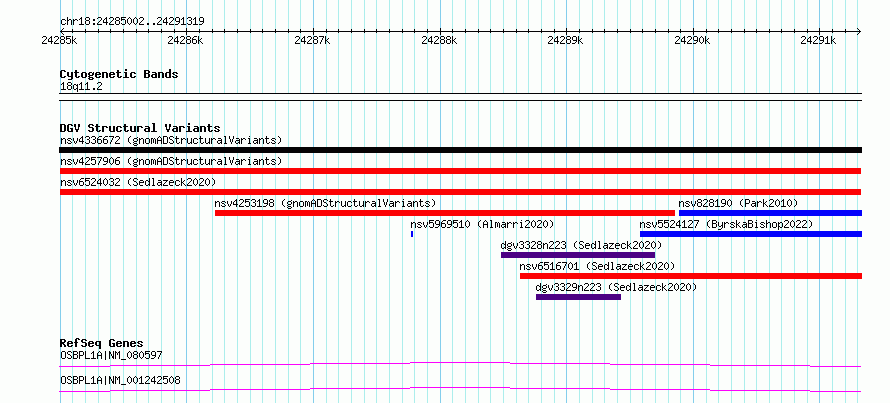This screenshot has height=403, width=890.
Task: Open the OSBPL1A|NM_001242508 gene label
Action: 120,380
